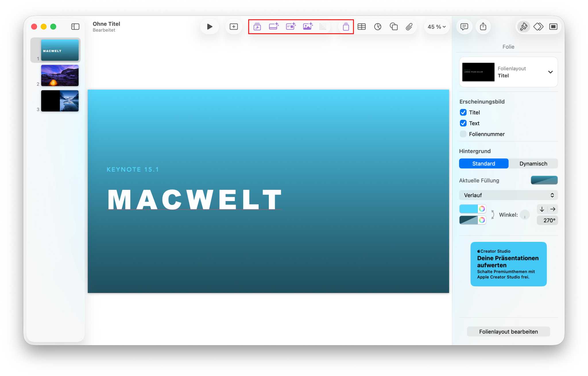Viewport: 588px width, 376px height.
Task: Open the purple image generation icon
Action: pyautogui.click(x=308, y=26)
